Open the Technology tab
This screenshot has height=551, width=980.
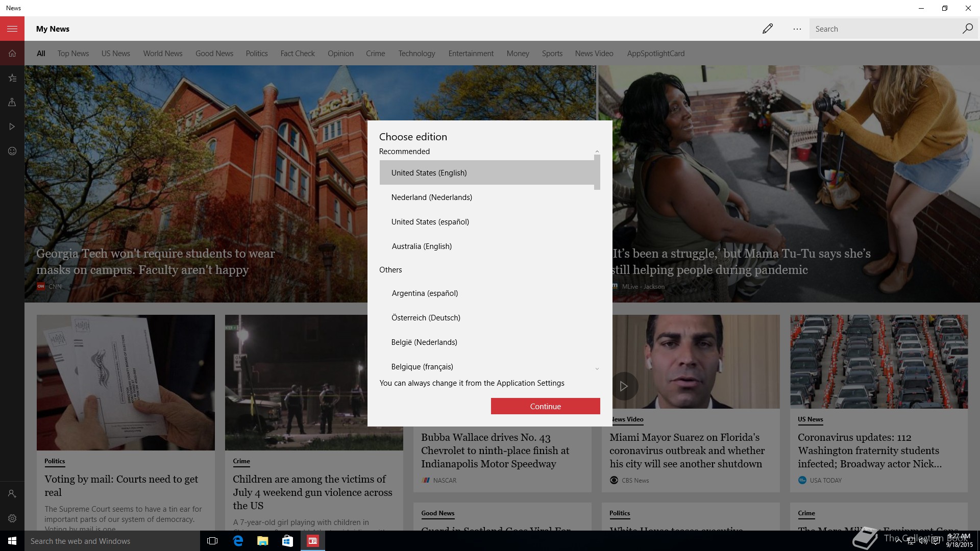point(416,53)
